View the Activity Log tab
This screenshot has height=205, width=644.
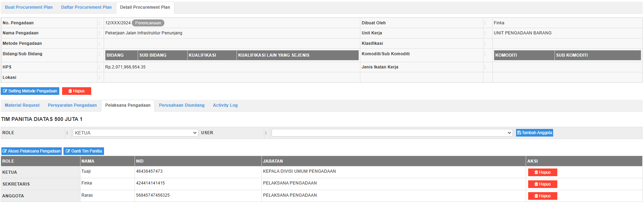[225, 105]
